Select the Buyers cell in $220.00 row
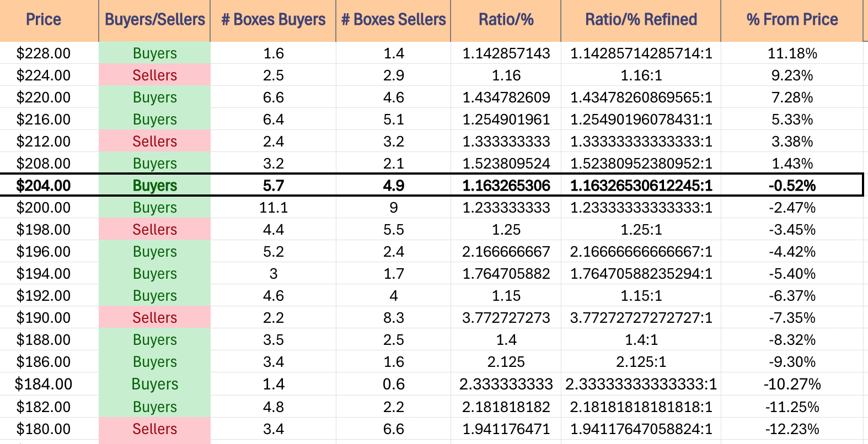The height and width of the screenshot is (444, 868). (x=154, y=98)
